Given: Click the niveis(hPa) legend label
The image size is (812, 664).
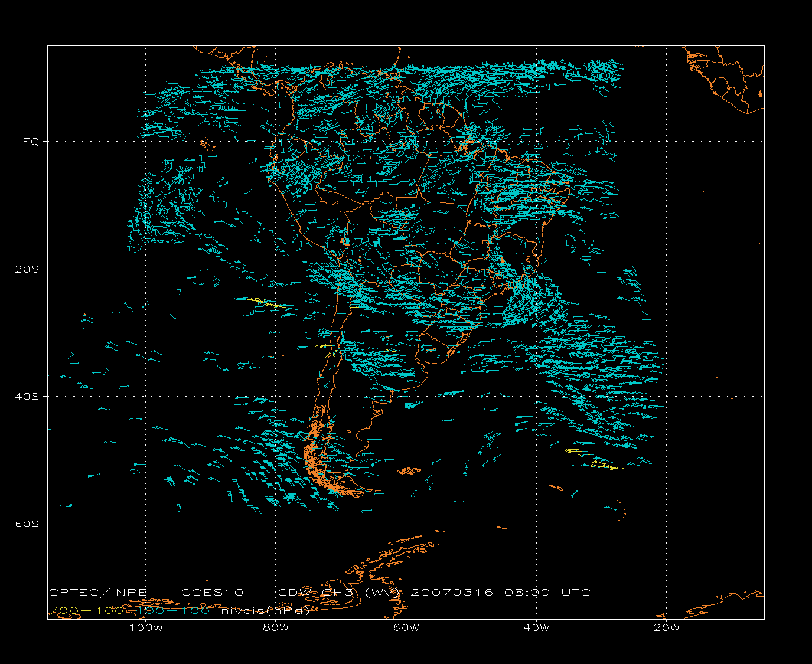Looking at the screenshot, I should pos(265,611).
